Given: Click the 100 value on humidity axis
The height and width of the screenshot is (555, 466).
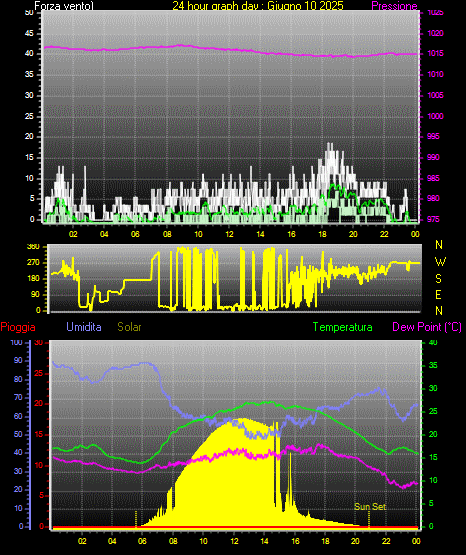Looking at the screenshot, I should point(16,342).
